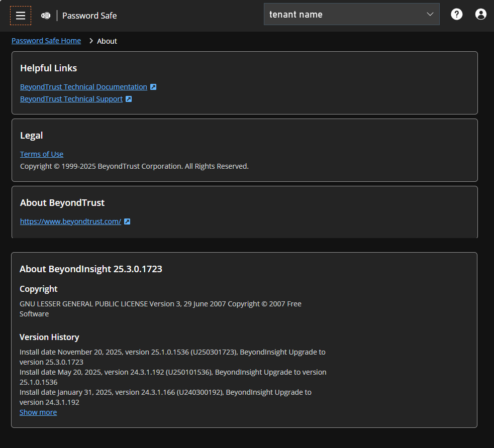The height and width of the screenshot is (448, 494).
Task: Open the Terms of Use link
Action: pyautogui.click(x=42, y=154)
